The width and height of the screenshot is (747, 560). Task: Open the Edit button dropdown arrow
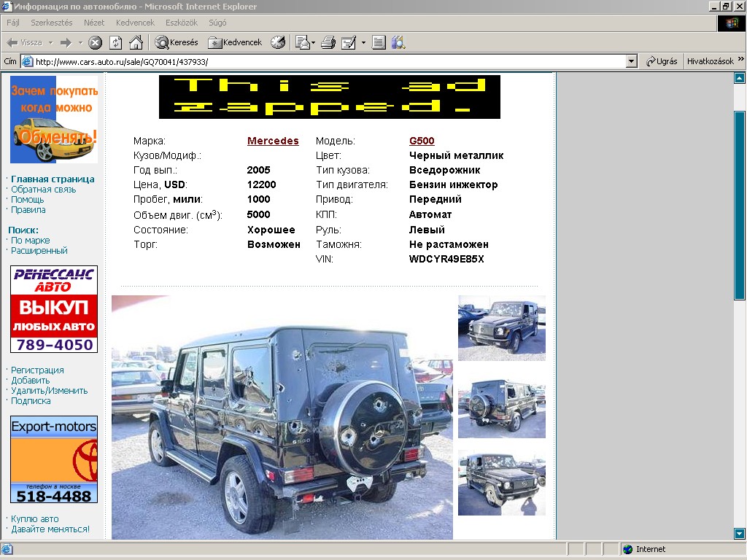[363, 43]
